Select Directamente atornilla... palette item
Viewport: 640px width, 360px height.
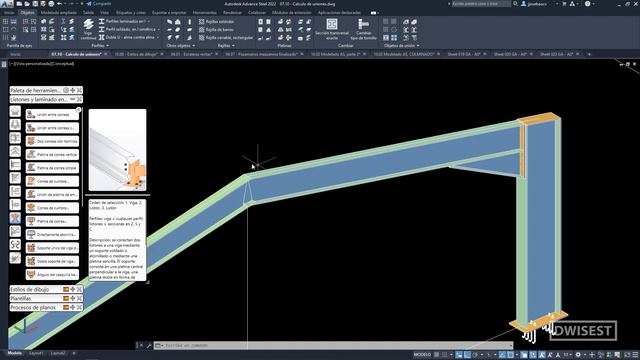[x=52, y=234]
